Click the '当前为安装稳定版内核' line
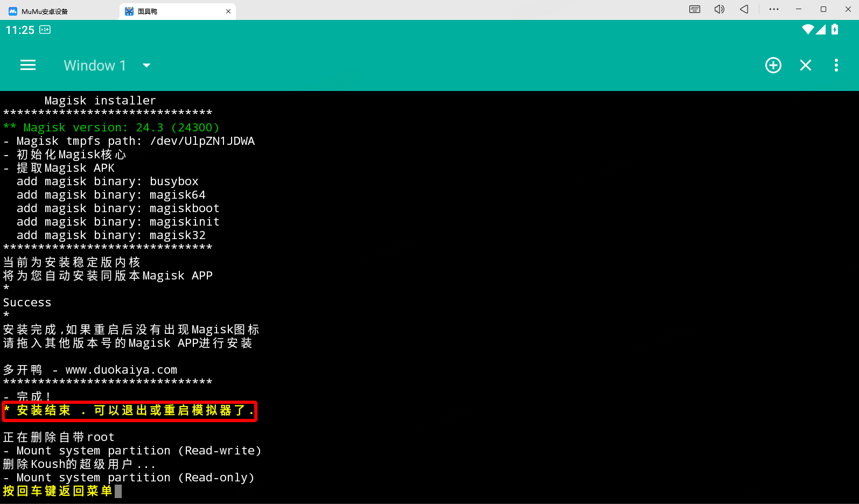Screen dimensions: 859x504 72,262
